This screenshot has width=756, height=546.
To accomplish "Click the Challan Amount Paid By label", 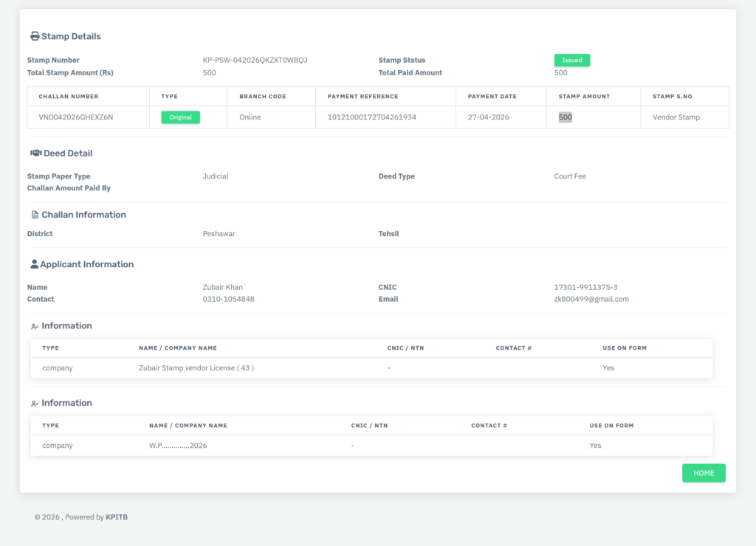I will click(69, 188).
